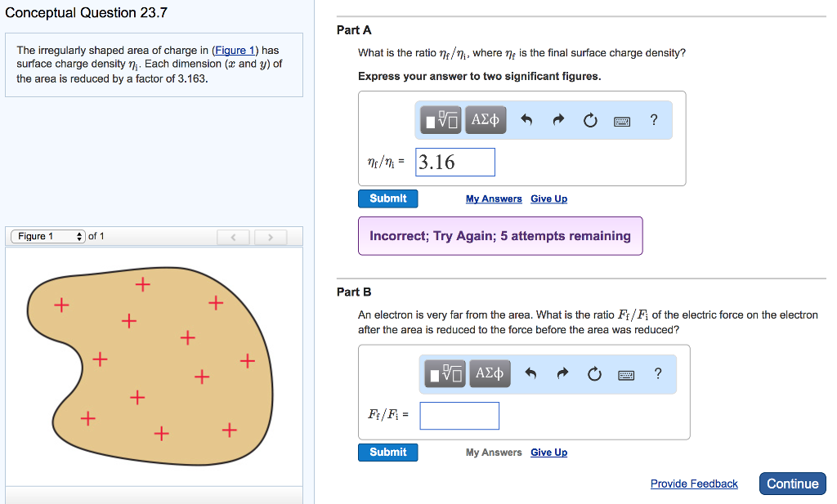Screen dimensions: 837x504
Task: Click the redo arrow in Part B toolbar
Action: coord(565,373)
